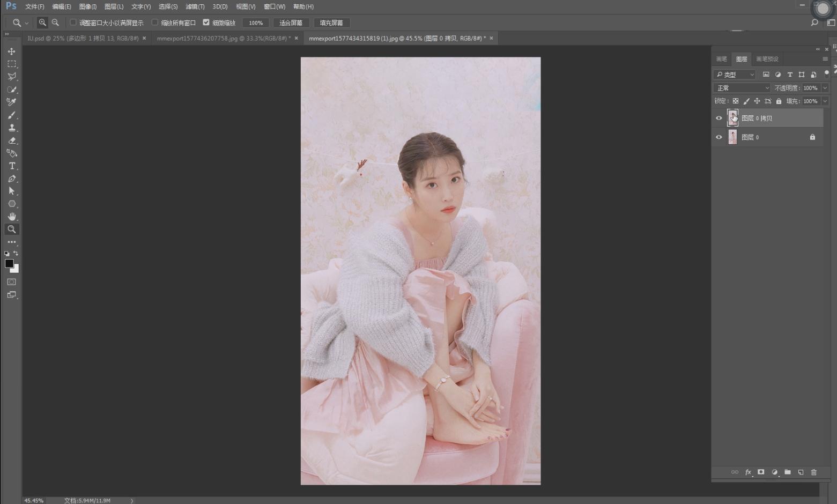Select the Rectangular Marquee tool
837x504 pixels.
pyautogui.click(x=11, y=64)
